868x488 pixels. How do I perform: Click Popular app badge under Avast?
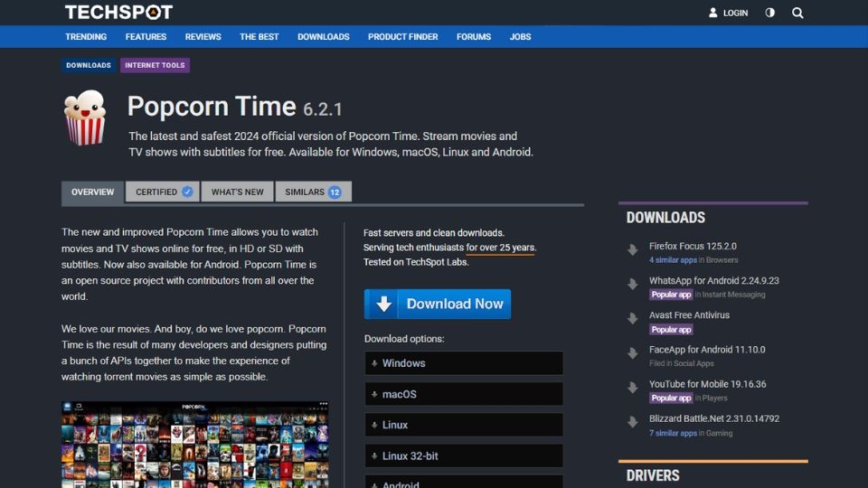tap(671, 329)
